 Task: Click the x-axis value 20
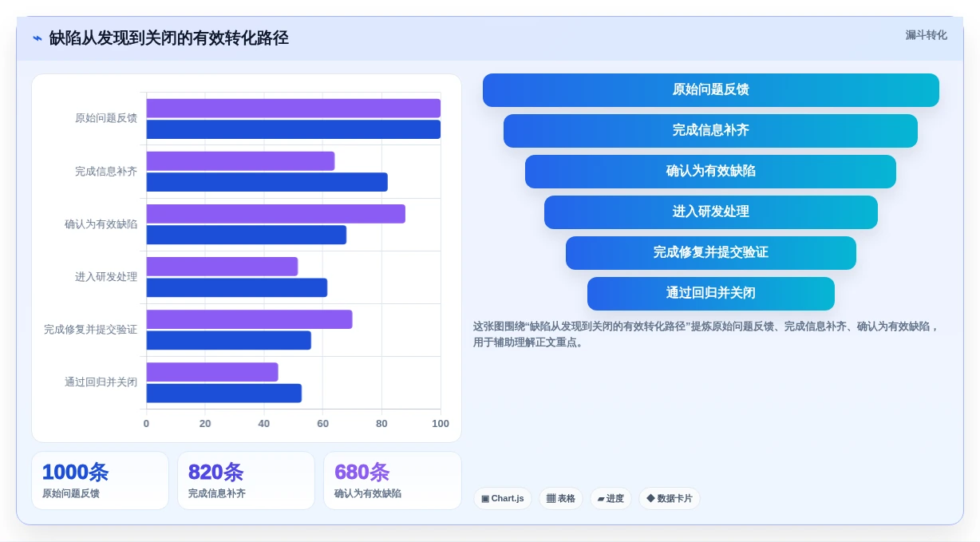[205, 424]
